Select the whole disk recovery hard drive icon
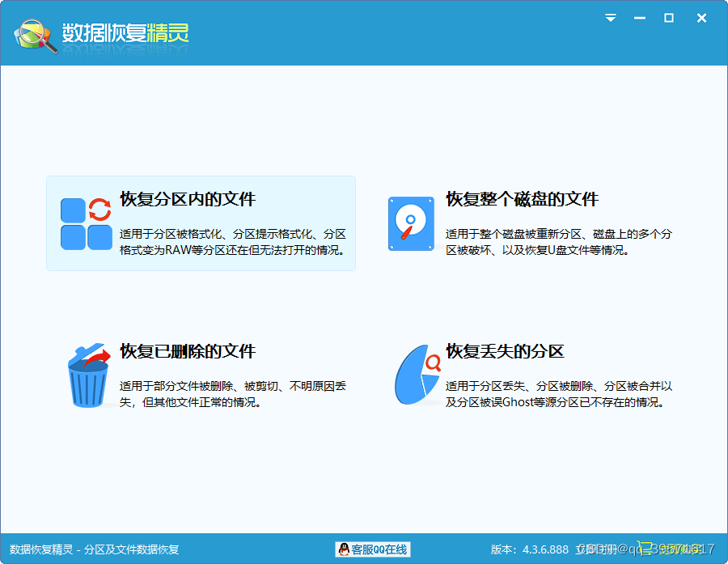Viewport: 728px width, 564px height. (x=411, y=223)
